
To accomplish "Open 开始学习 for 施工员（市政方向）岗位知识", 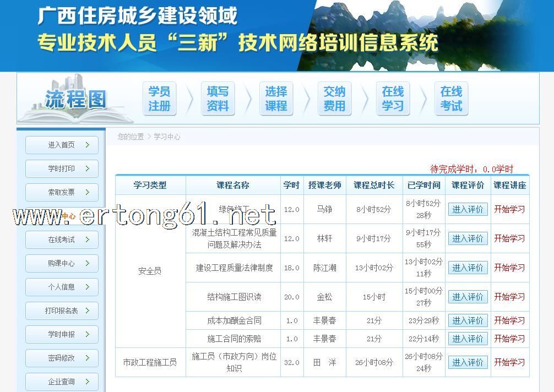I will coord(509,362).
